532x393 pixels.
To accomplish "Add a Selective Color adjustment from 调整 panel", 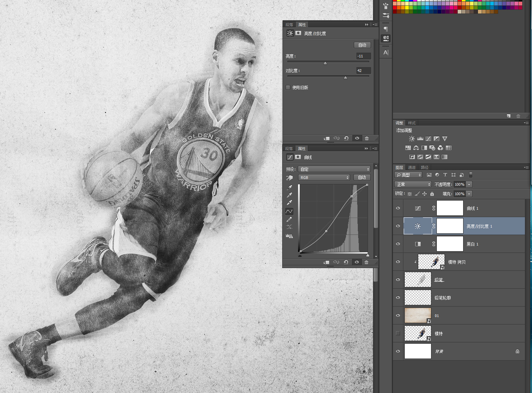I will [x=436, y=157].
